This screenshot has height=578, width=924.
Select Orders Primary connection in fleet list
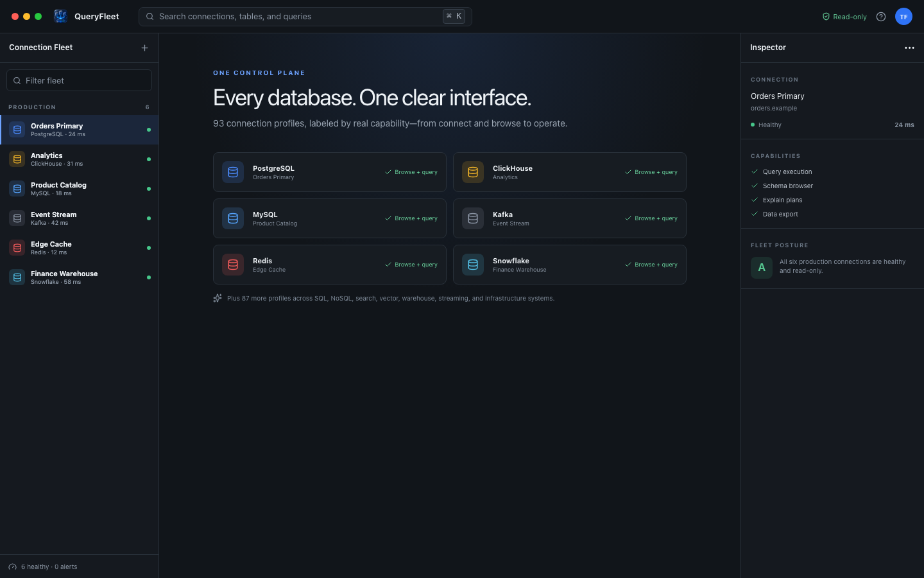tap(80, 130)
